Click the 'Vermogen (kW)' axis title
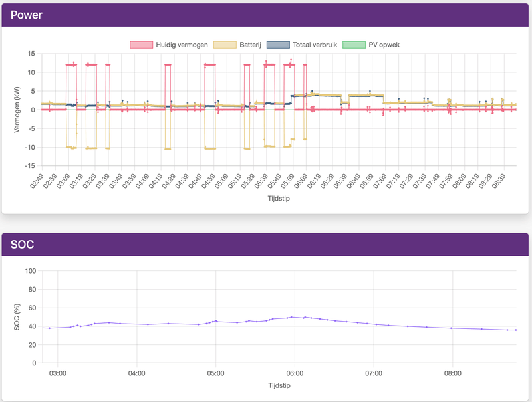The height and width of the screenshot is (402, 532). tap(17, 110)
